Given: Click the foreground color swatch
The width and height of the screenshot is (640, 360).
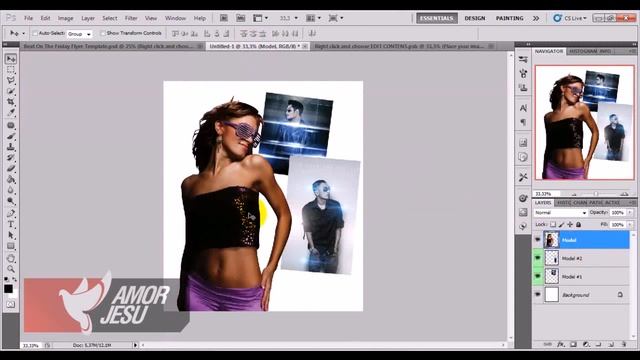Looking at the screenshot, I should [x=8, y=289].
